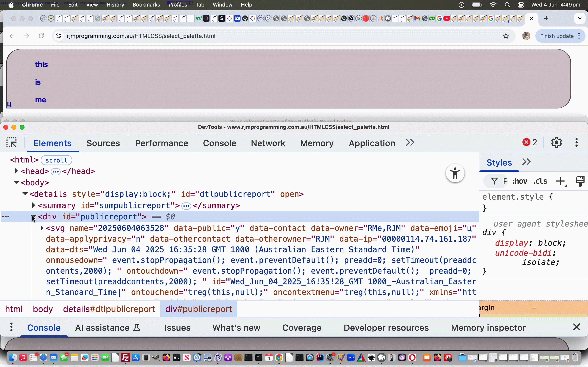Open the computed styles sidebar icon
This screenshot has height=367, width=588.
(580, 181)
